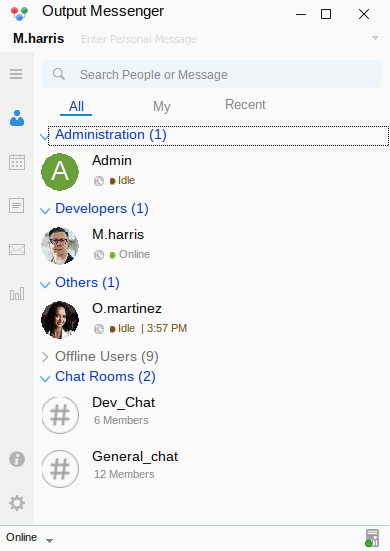Open the Notes icon in sidebar
Image resolution: width=390 pixels, height=551 pixels.
[x=17, y=206]
